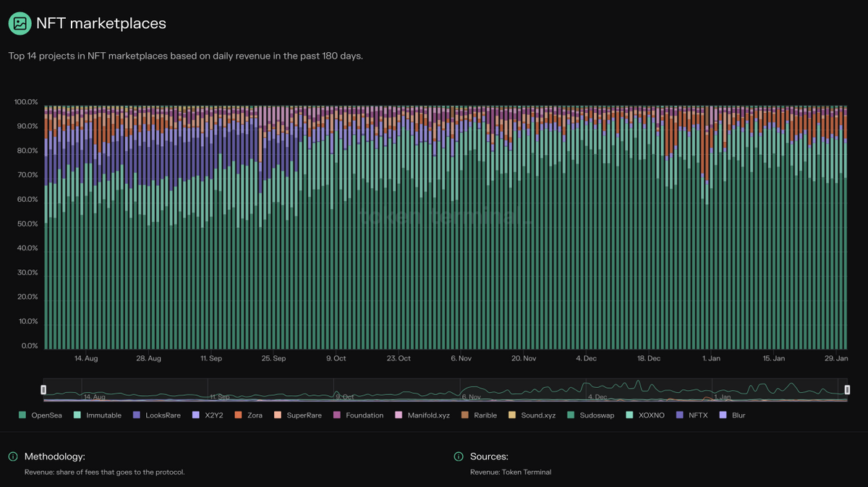Toggle Zora series in legend

248,415
